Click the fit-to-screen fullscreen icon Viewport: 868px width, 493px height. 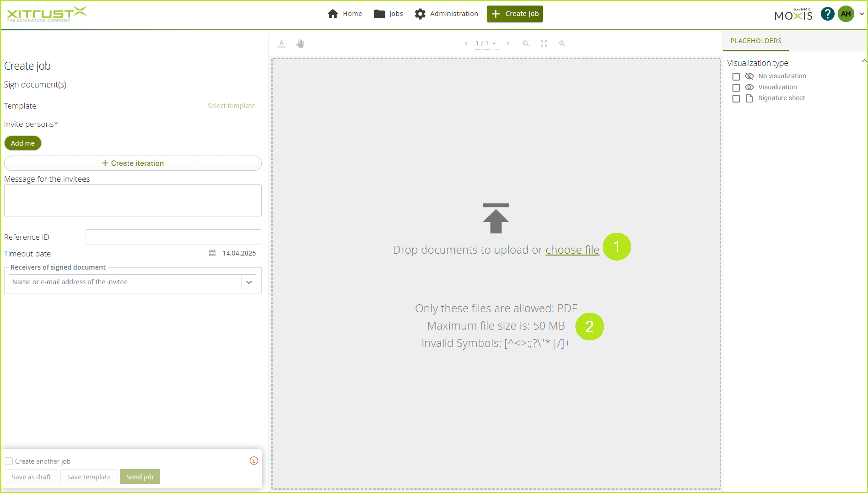tap(544, 43)
